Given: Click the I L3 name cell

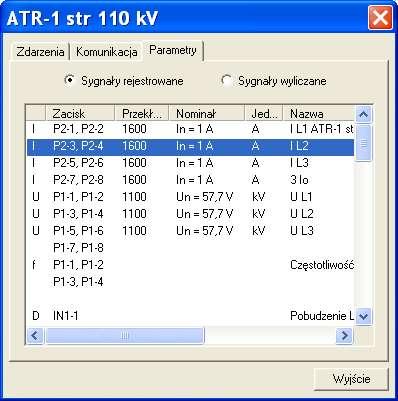Looking at the screenshot, I should click(299, 163).
